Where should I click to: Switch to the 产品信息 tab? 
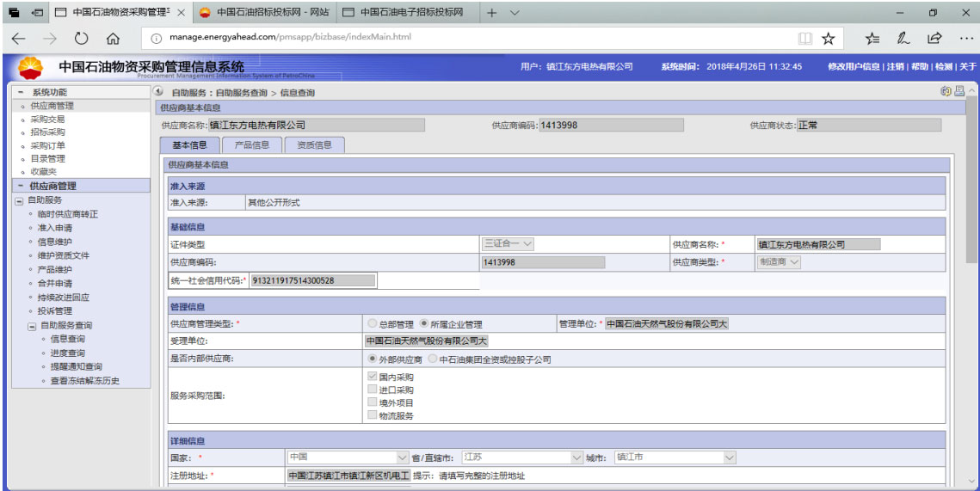click(251, 145)
